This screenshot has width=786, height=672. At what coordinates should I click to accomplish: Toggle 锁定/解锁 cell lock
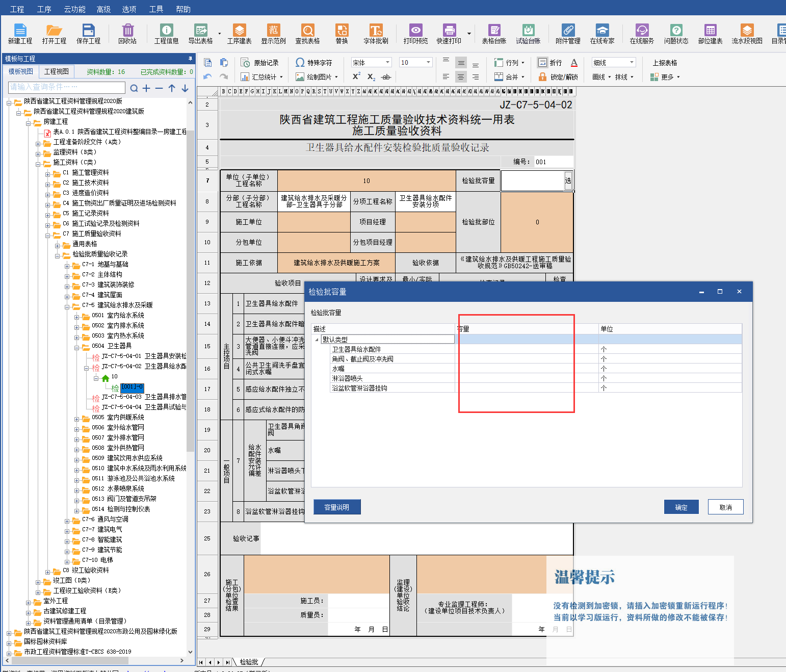point(558,76)
